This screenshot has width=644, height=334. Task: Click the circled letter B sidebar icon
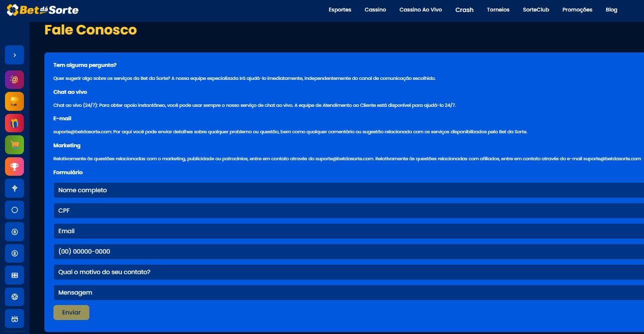click(14, 254)
